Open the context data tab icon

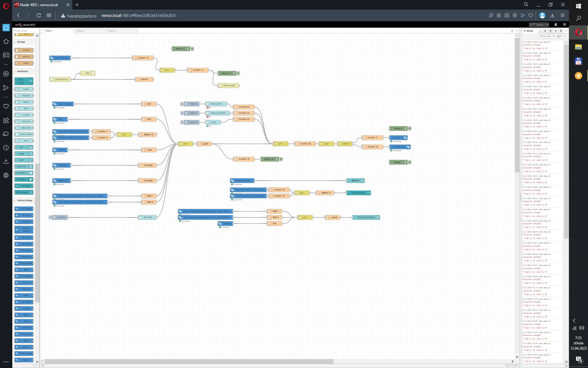pos(561,31)
